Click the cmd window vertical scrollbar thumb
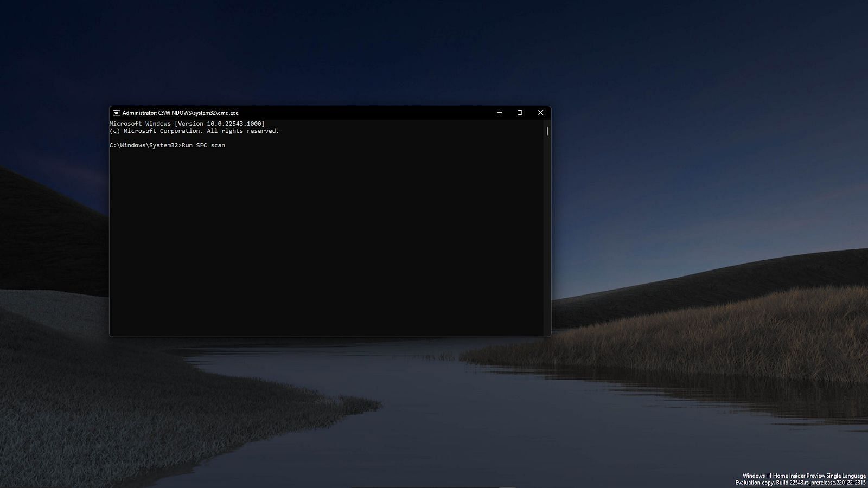The height and width of the screenshot is (488, 868). tap(547, 131)
